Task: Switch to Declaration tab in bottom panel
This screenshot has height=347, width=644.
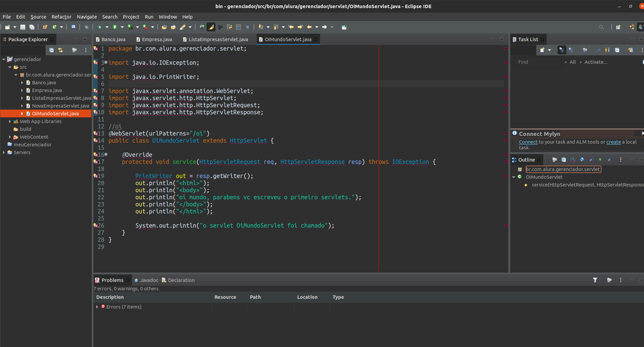Action: click(178, 280)
